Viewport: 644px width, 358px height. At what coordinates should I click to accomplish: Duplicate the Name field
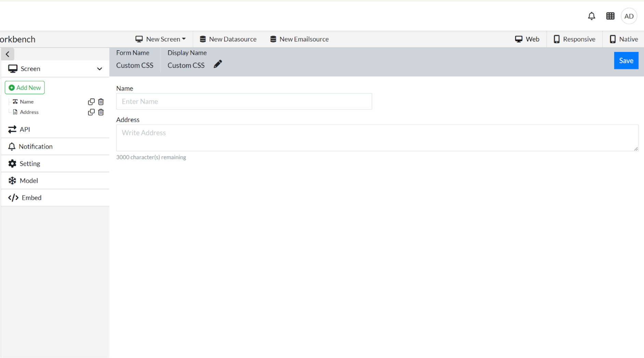point(91,102)
